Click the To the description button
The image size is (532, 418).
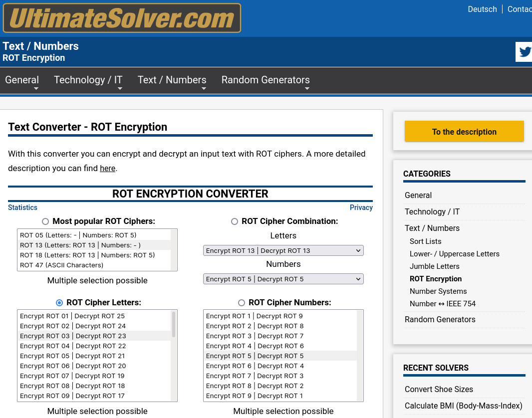(x=464, y=132)
